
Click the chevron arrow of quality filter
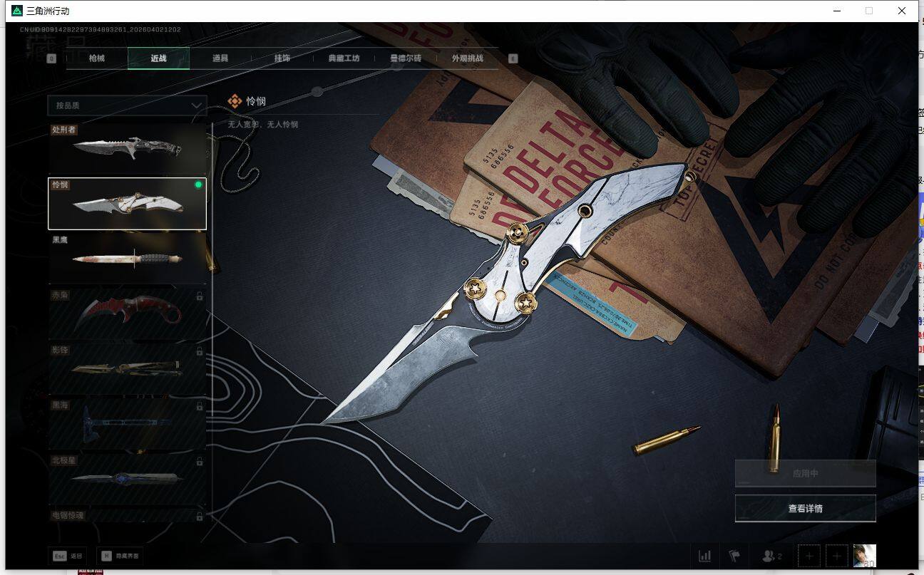coord(197,105)
